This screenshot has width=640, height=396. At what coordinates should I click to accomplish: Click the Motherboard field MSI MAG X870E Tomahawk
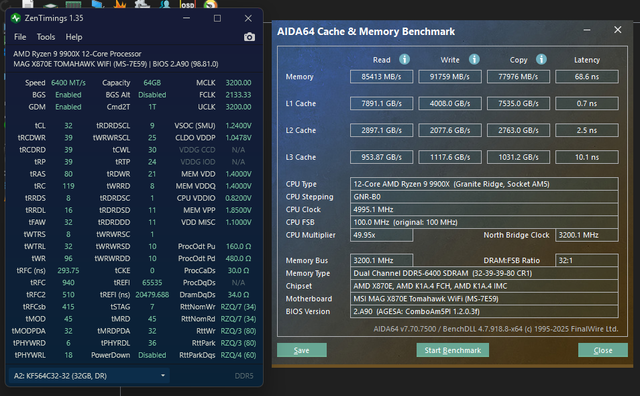[484, 298]
